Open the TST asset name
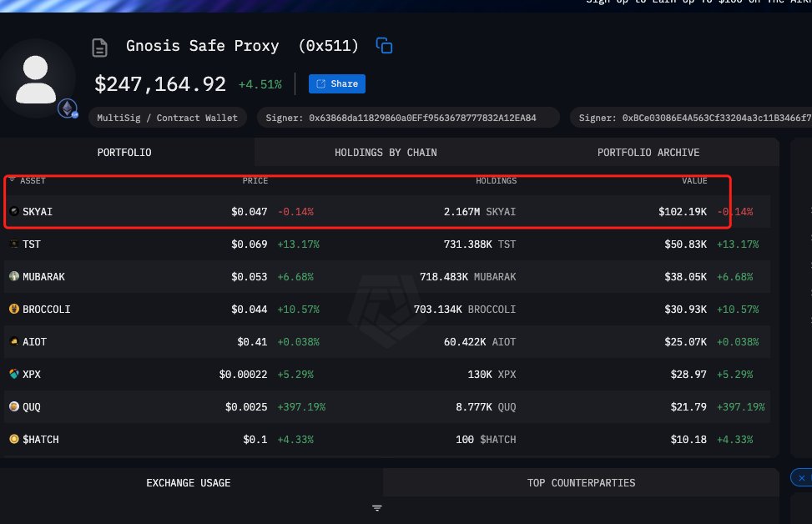The image size is (812, 524). (32, 244)
